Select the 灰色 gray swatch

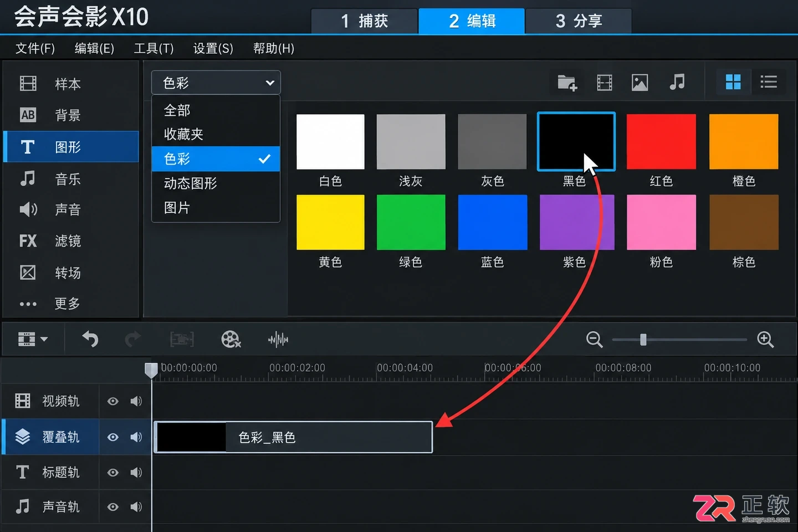pos(492,142)
